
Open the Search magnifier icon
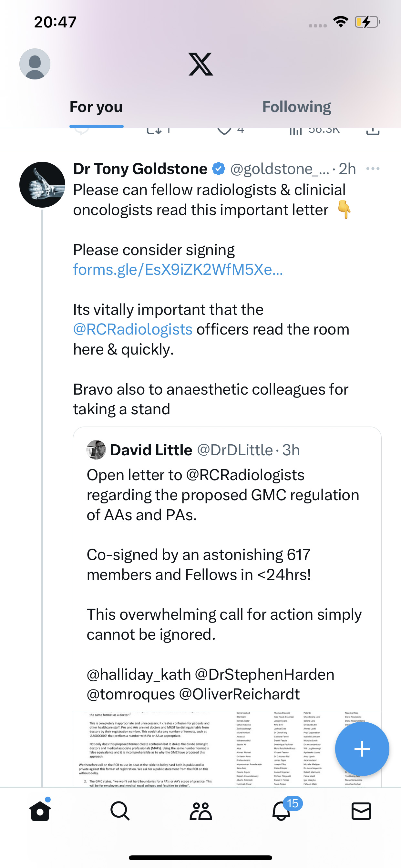point(120,811)
